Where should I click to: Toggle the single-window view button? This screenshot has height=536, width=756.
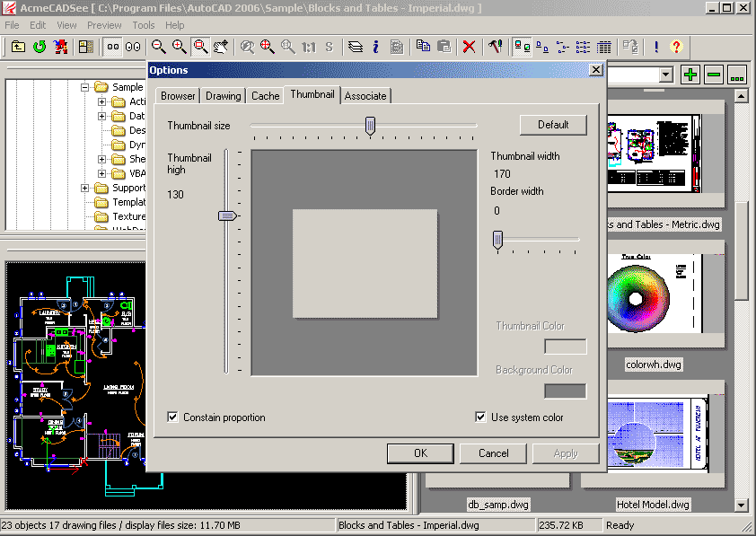click(x=113, y=47)
